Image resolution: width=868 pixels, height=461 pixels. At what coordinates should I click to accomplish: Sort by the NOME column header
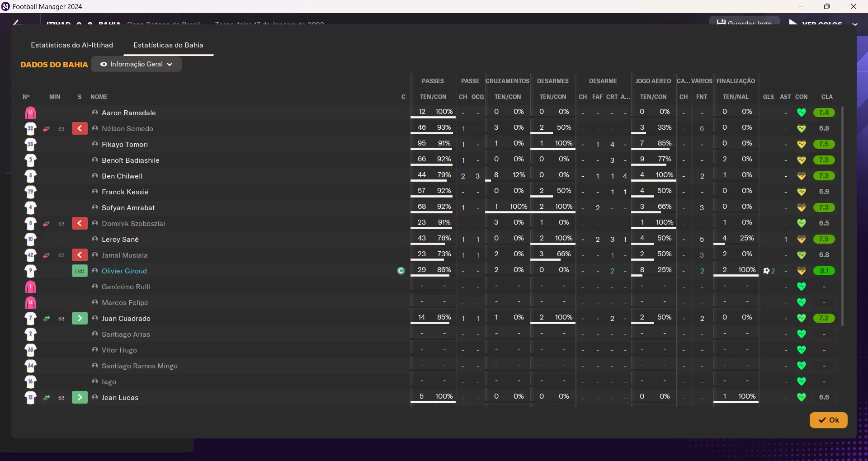coord(99,97)
